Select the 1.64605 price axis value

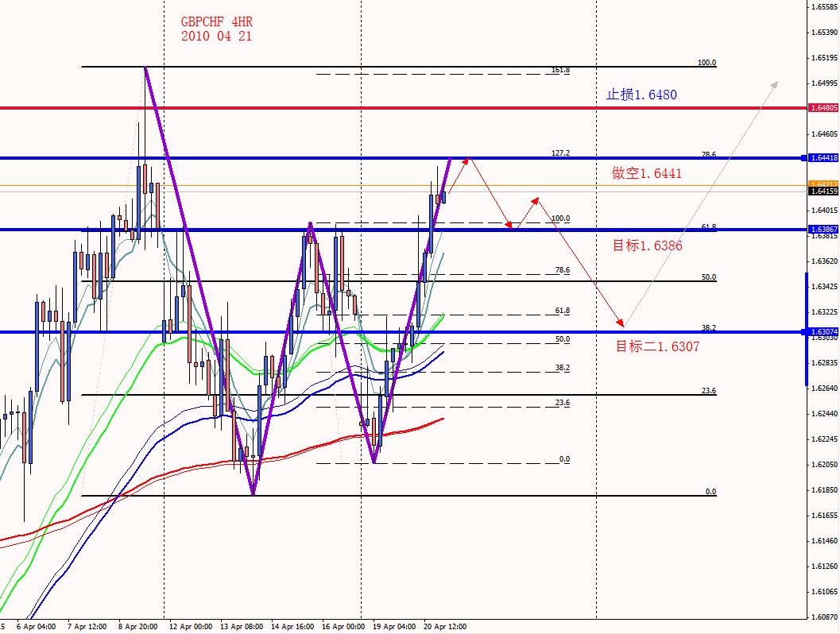coord(824,133)
